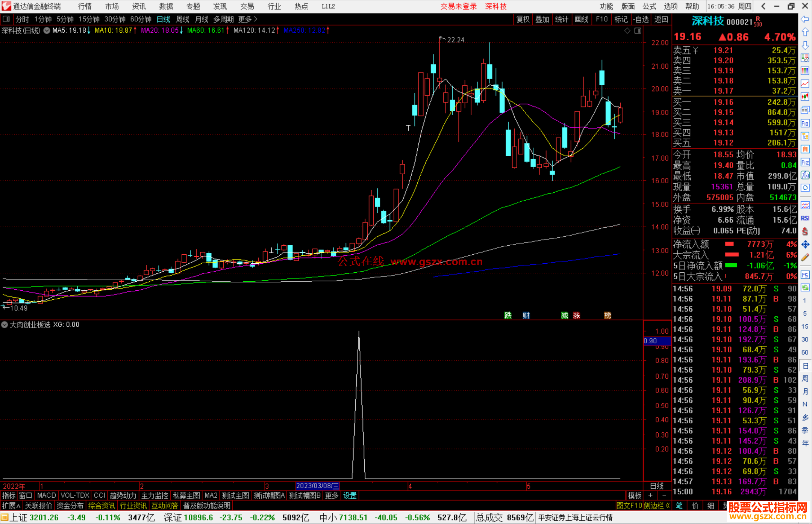This screenshot has width=812, height=524.
Task: Open the colored grid quote list icon
Action: click(x=805, y=71)
